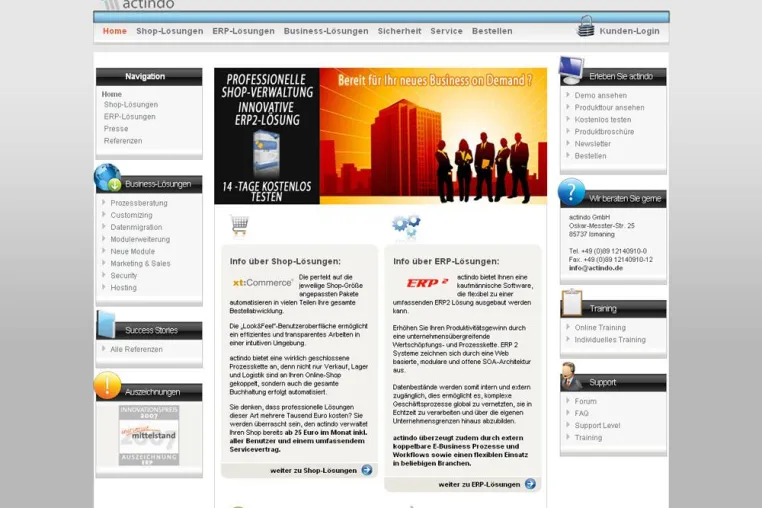Open Business-Lösungen in the top menu
Screen dimensions: 762x508
(x=326, y=31)
